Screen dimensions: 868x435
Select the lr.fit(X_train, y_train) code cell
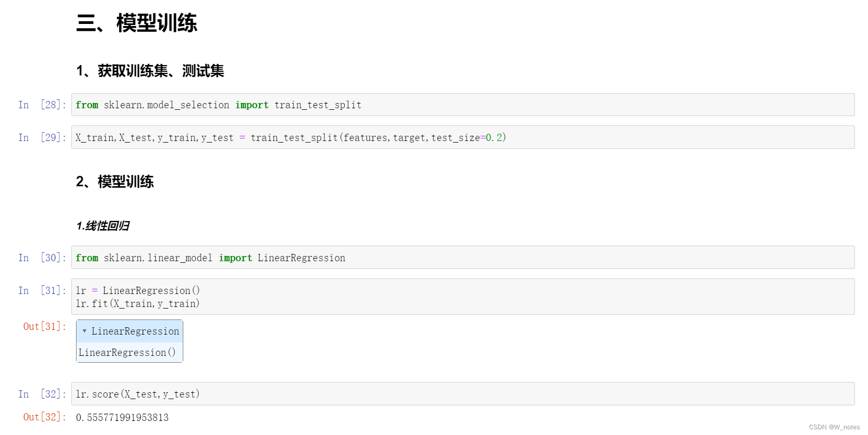pyautogui.click(x=463, y=297)
